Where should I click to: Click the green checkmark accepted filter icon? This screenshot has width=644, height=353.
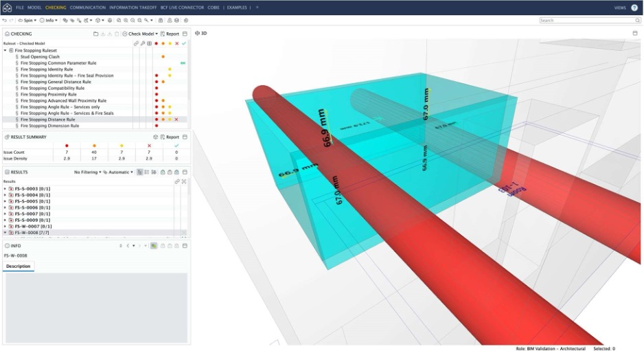tap(184, 43)
